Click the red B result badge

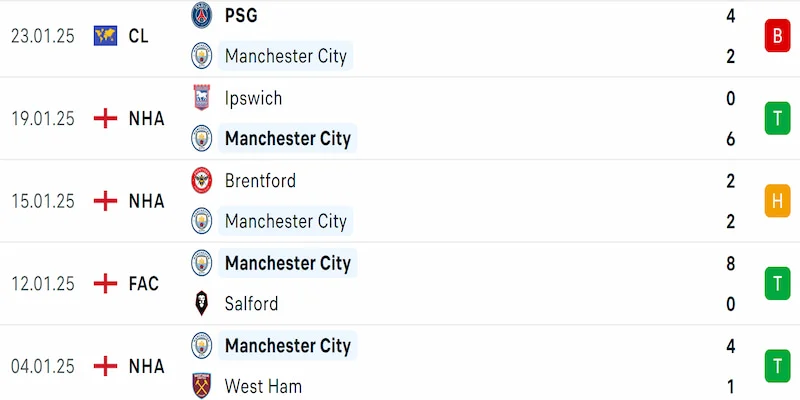pyautogui.click(x=777, y=37)
